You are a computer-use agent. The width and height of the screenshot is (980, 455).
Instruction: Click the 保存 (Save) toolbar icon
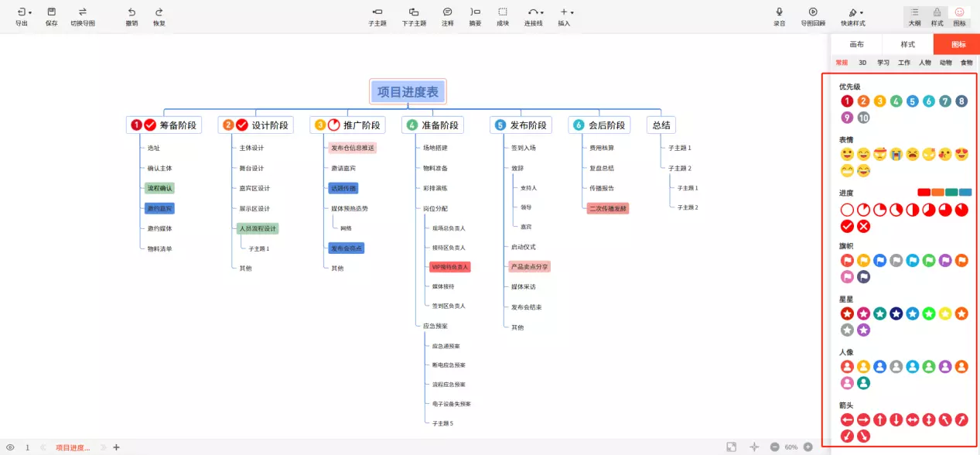pos(51,16)
